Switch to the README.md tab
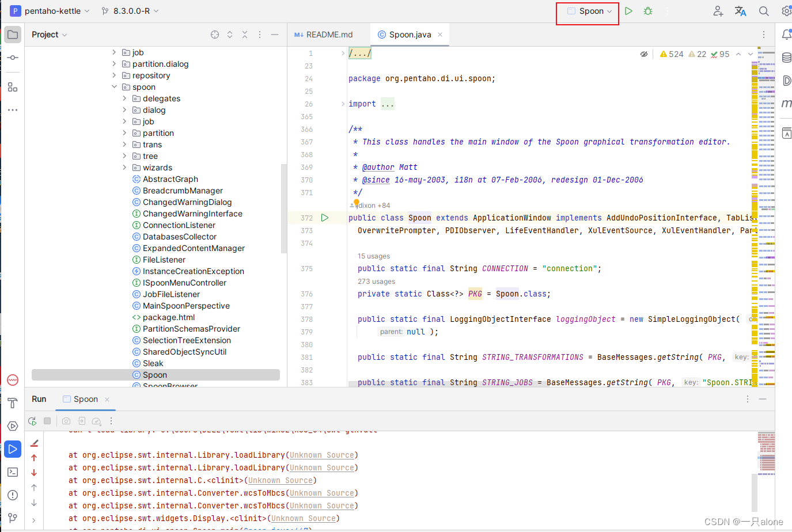The height and width of the screenshot is (532, 792). [324, 35]
